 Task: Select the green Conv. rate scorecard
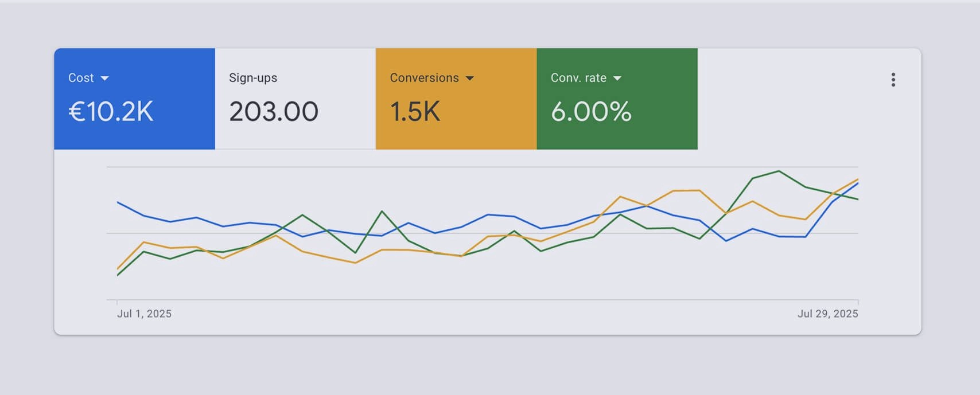point(617,99)
